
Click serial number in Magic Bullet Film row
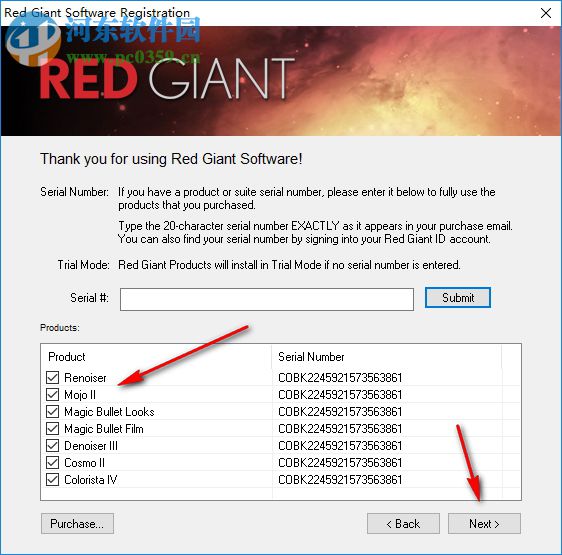(x=340, y=429)
